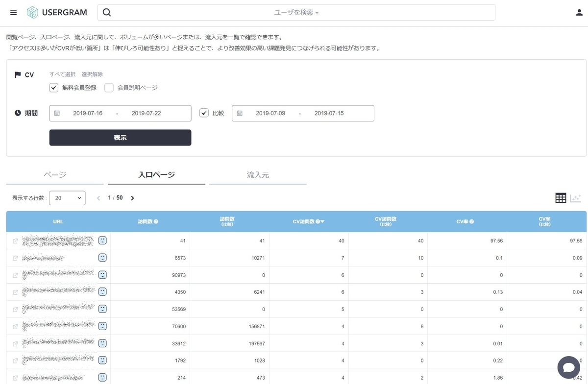Sort by CV訪問数 column header
Image resolution: width=588 pixels, height=384 pixels.
tap(309, 221)
